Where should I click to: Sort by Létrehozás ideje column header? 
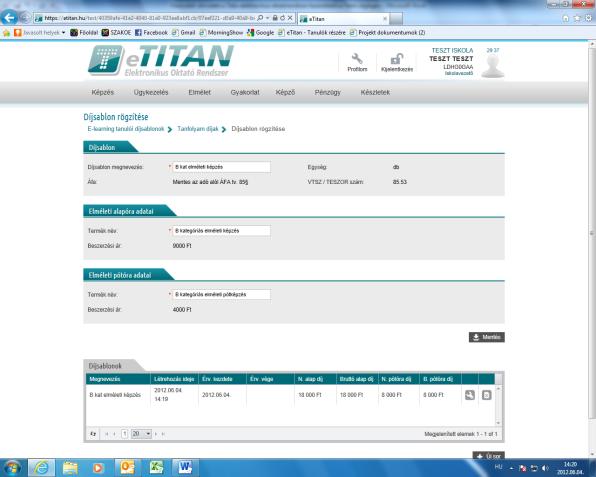(x=174, y=379)
